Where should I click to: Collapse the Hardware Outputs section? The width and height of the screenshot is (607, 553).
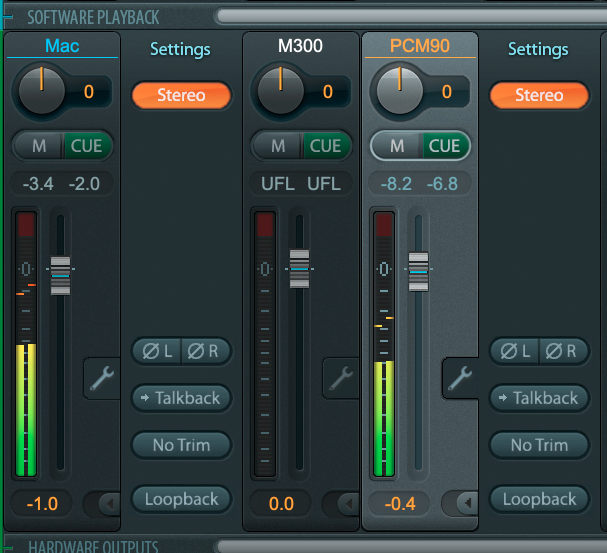click(x=7, y=547)
